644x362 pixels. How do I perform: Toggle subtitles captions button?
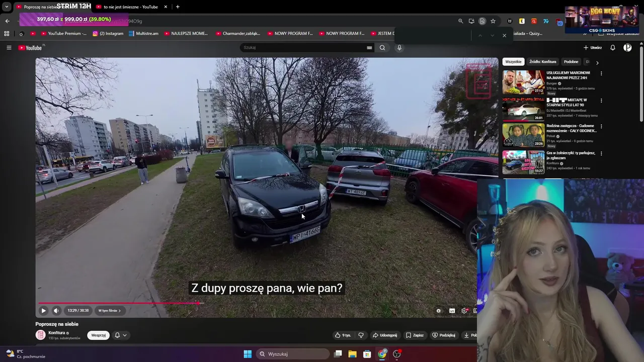click(452, 311)
